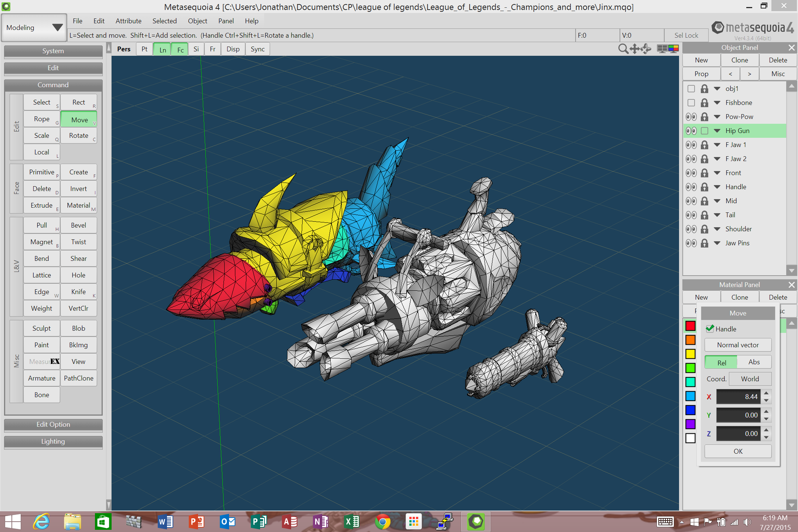This screenshot has width=798, height=532.
Task: Toggle lock icon for Pow-Pow object
Action: pyautogui.click(x=705, y=117)
